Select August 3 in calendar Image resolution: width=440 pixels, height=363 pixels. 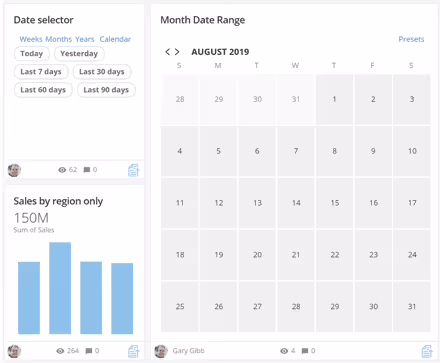click(x=412, y=99)
